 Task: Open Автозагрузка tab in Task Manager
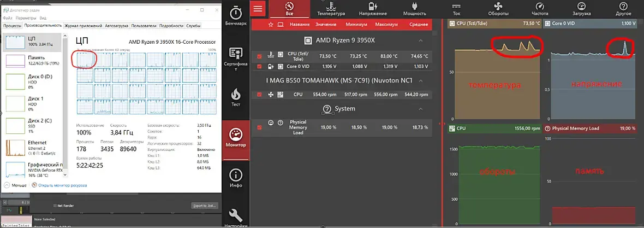(117, 26)
